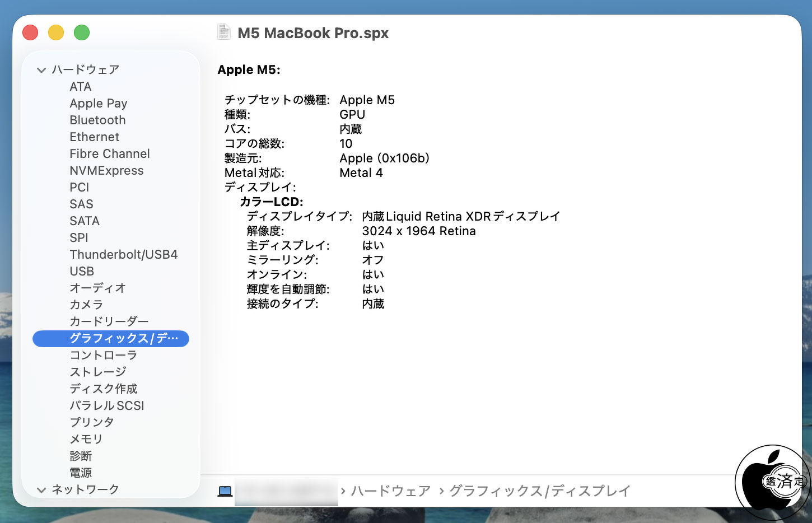Click the yellow minimize window button
This screenshot has width=812, height=523.
56,32
